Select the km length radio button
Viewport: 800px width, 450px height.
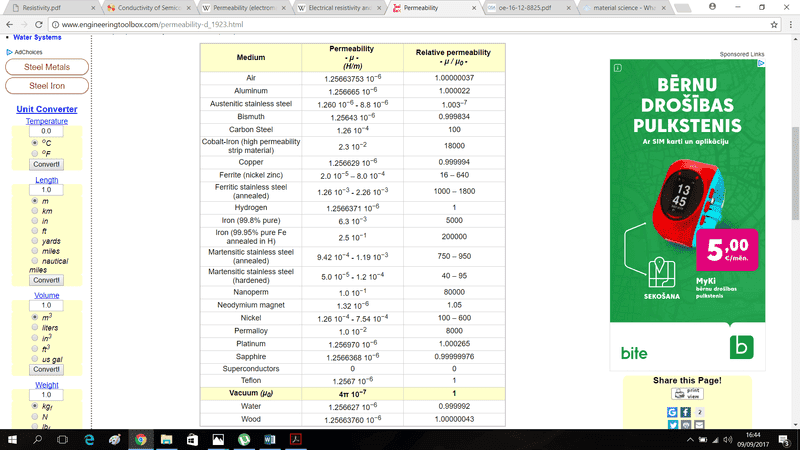[x=35, y=211]
